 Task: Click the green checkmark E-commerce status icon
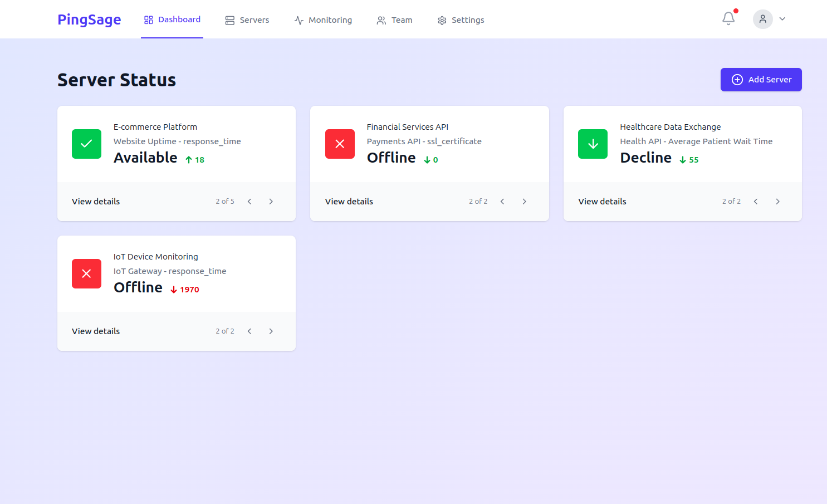(x=86, y=144)
